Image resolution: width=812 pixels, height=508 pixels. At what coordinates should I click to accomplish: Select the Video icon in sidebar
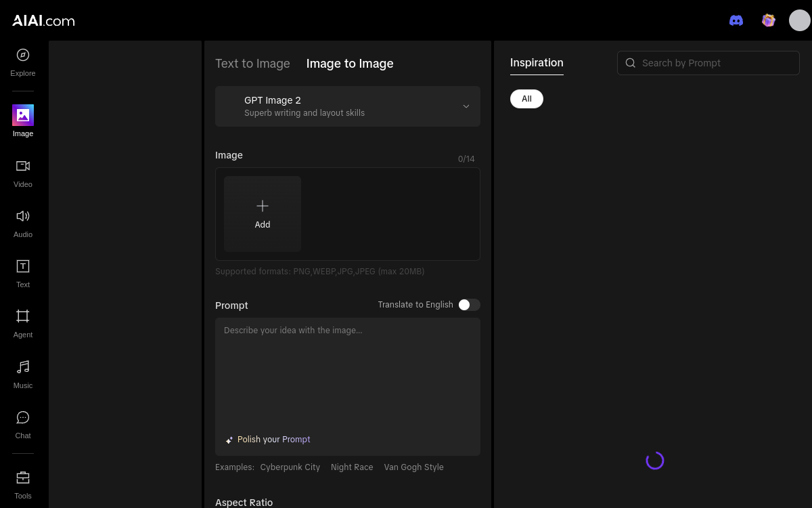click(x=23, y=166)
